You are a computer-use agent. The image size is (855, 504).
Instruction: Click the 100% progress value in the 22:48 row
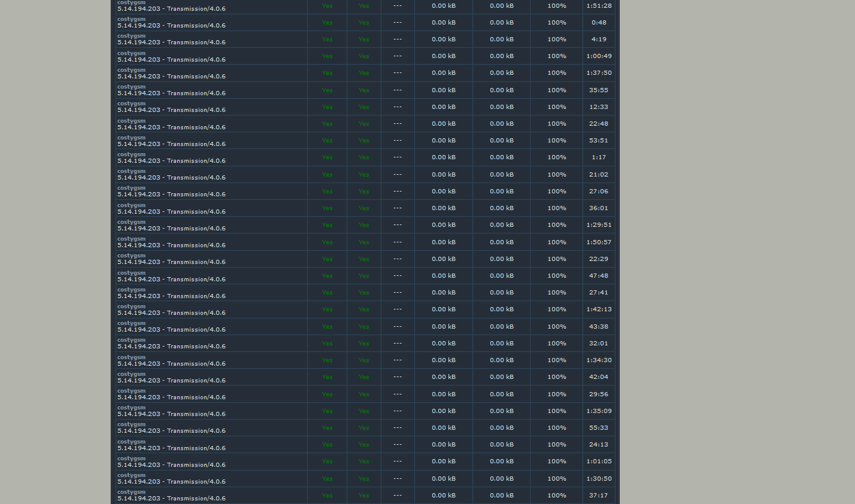(556, 124)
